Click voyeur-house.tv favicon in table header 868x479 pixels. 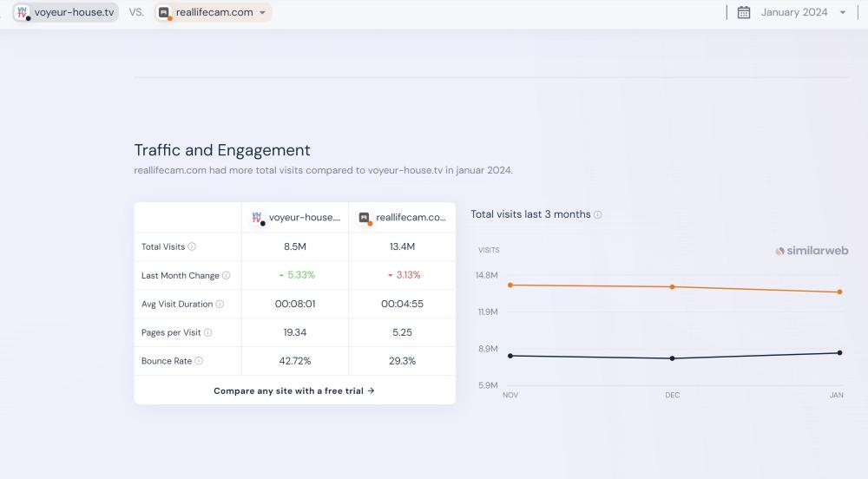(x=257, y=218)
